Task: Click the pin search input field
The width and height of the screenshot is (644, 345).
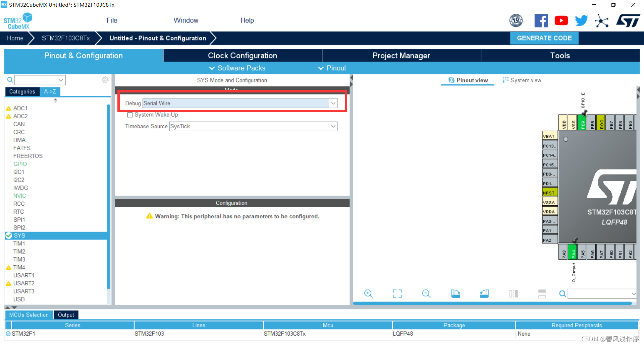Action: 599,294
